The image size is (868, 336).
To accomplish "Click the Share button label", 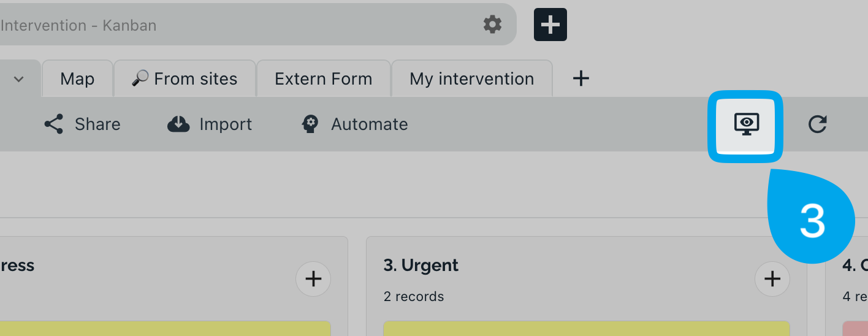I will [x=97, y=124].
